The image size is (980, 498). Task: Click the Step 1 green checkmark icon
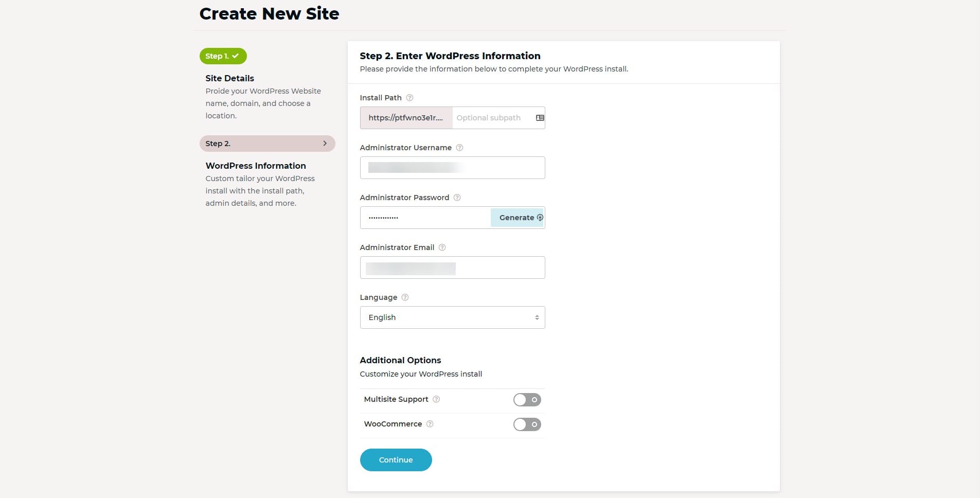tap(235, 56)
